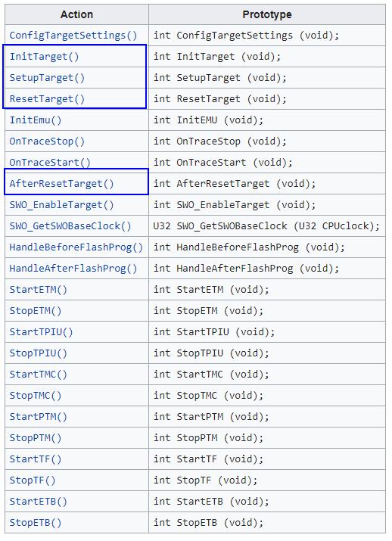Click the StopETB() link
The width and height of the screenshot is (392, 541).
[x=36, y=523]
